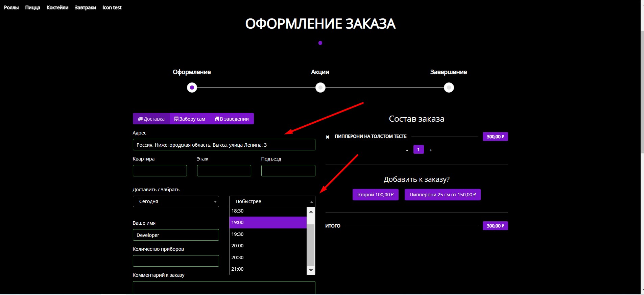Image resolution: width=644 pixels, height=295 pixels.
Task: Click the Ваше имя field with Developer
Action: pyautogui.click(x=176, y=235)
